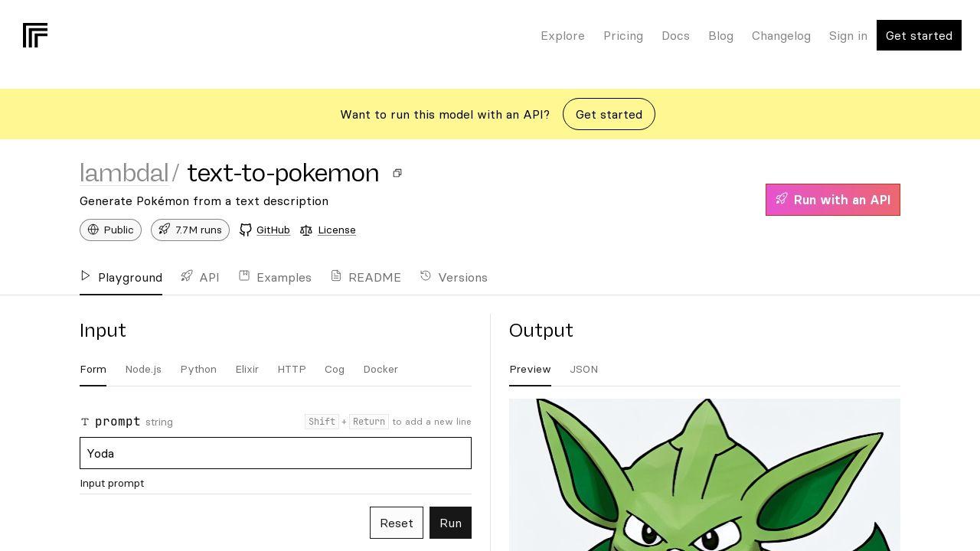Screen dimensions: 980x551
Task: Click the Playground play triangle icon
Action: [x=86, y=275]
